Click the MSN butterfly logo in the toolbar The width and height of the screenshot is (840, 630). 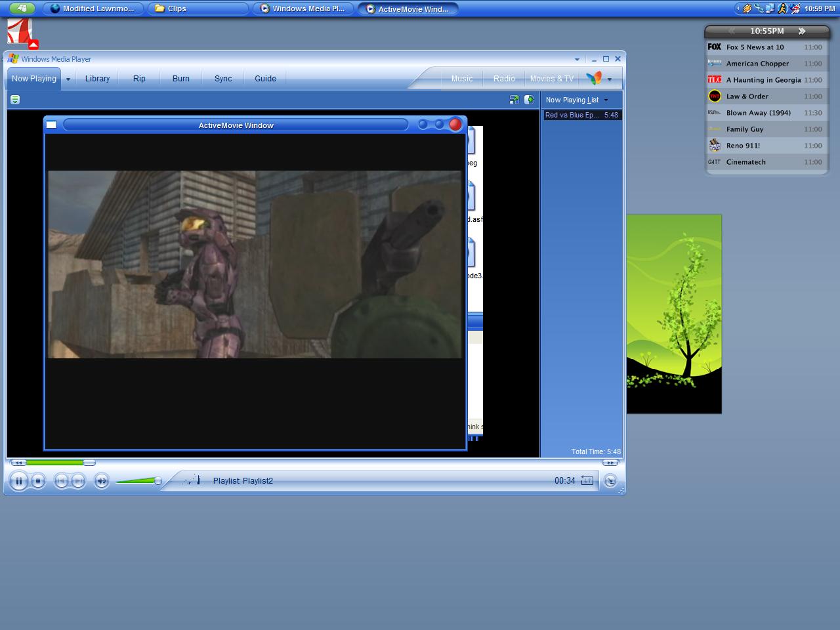[595, 77]
